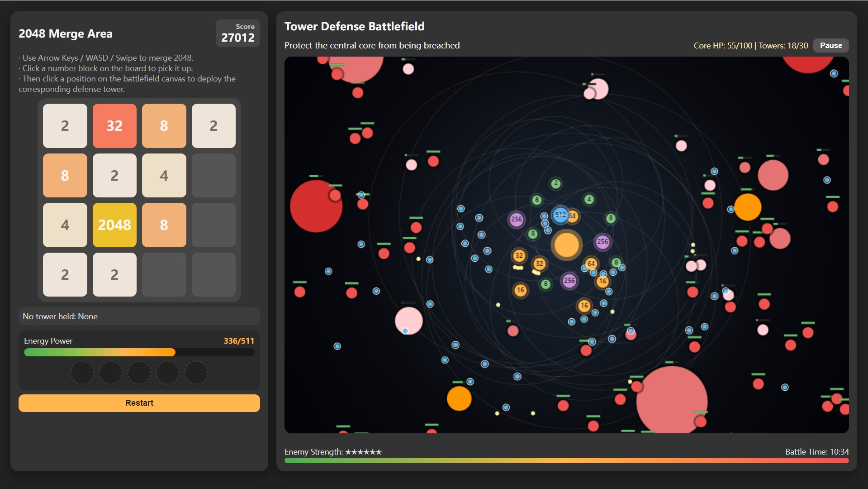The image size is (868, 489).
Task: Click the 64 tower below the right-side 256 tower
Action: 591,264
